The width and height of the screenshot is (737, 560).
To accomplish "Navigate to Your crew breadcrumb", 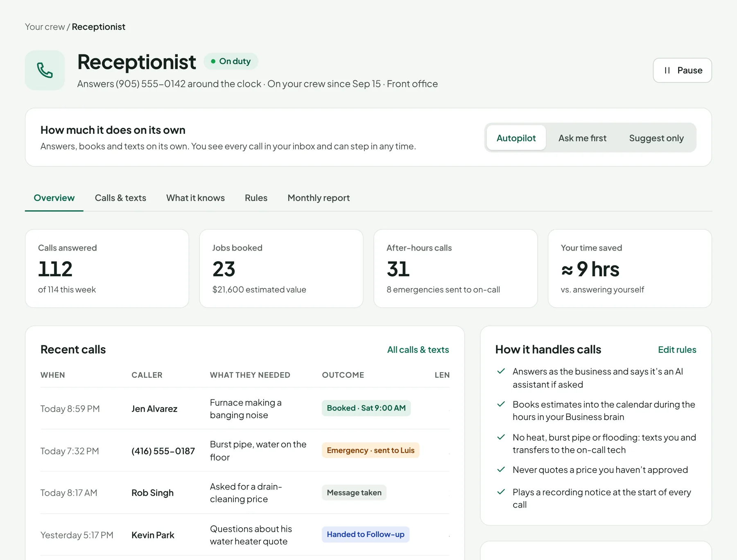I will [x=45, y=27].
